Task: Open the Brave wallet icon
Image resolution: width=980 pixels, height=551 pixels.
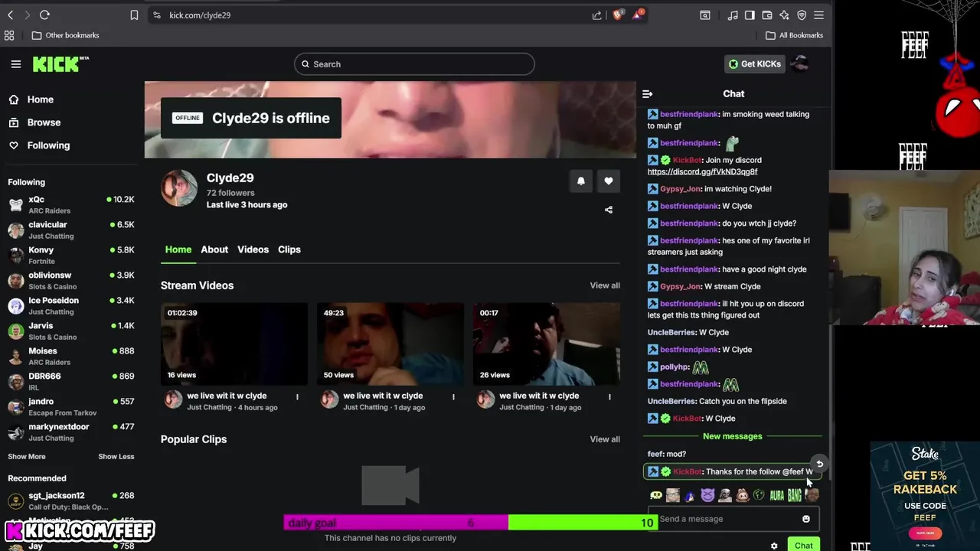Action: (x=766, y=15)
